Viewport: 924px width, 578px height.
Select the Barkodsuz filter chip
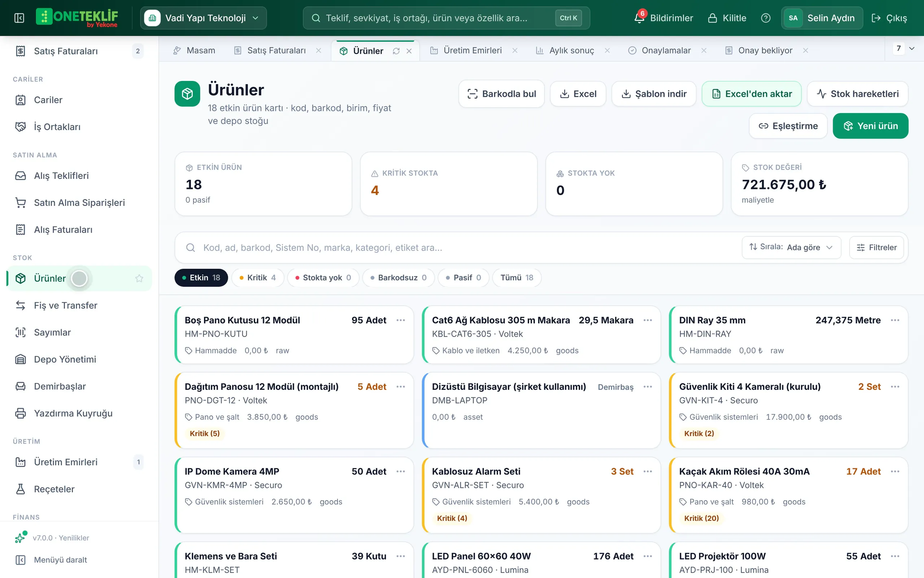pyautogui.click(x=398, y=277)
